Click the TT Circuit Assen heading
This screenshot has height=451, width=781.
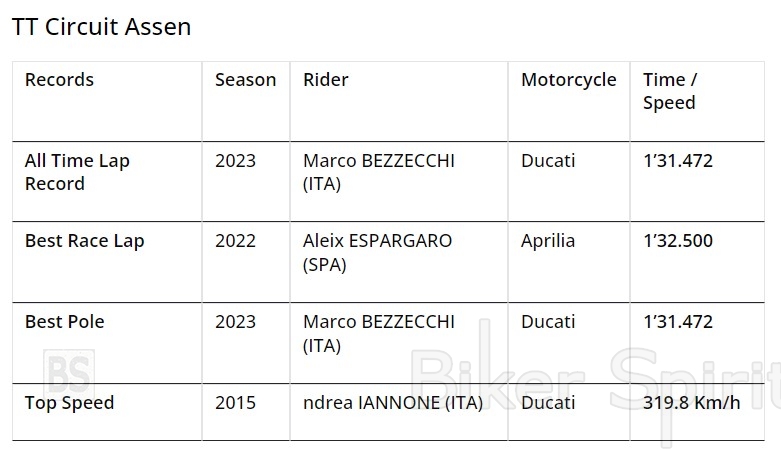101,27
